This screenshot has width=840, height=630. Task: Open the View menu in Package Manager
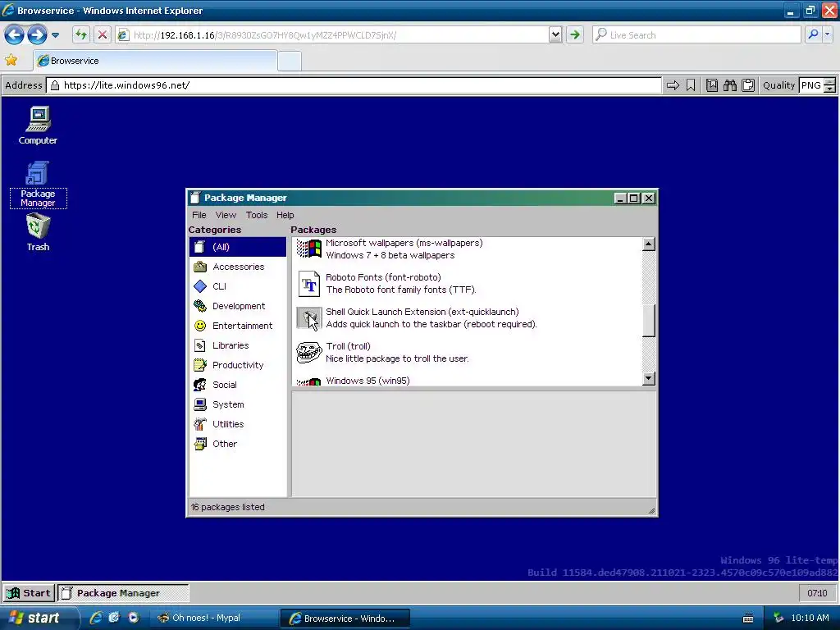coord(226,215)
